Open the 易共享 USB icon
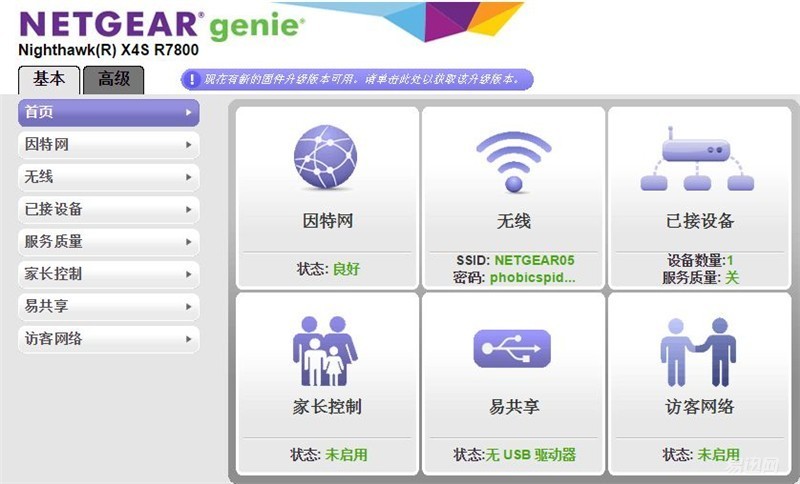 point(512,348)
